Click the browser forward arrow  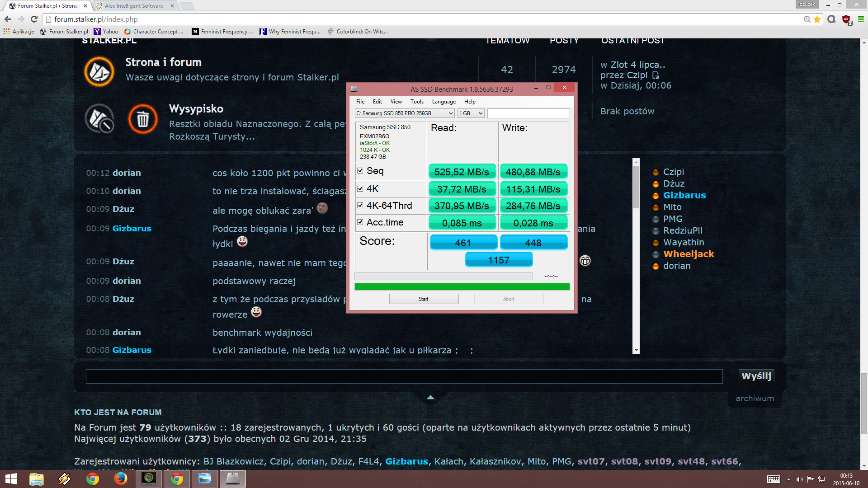[21, 19]
